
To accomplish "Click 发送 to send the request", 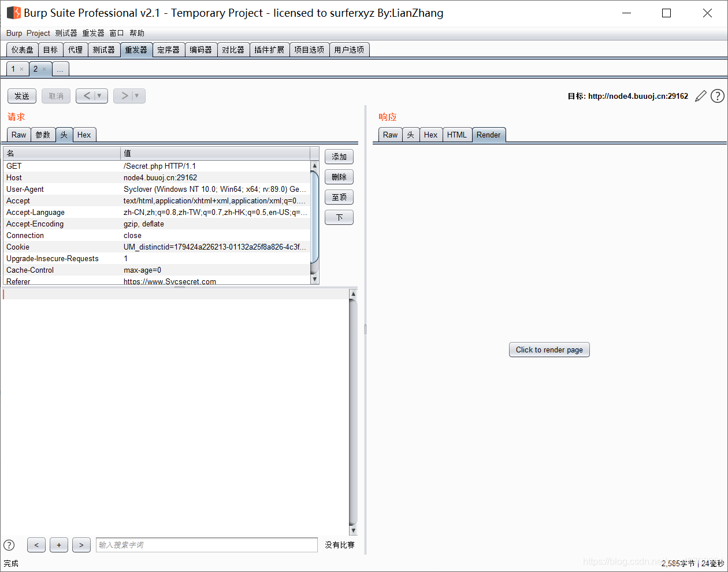I will [x=22, y=96].
